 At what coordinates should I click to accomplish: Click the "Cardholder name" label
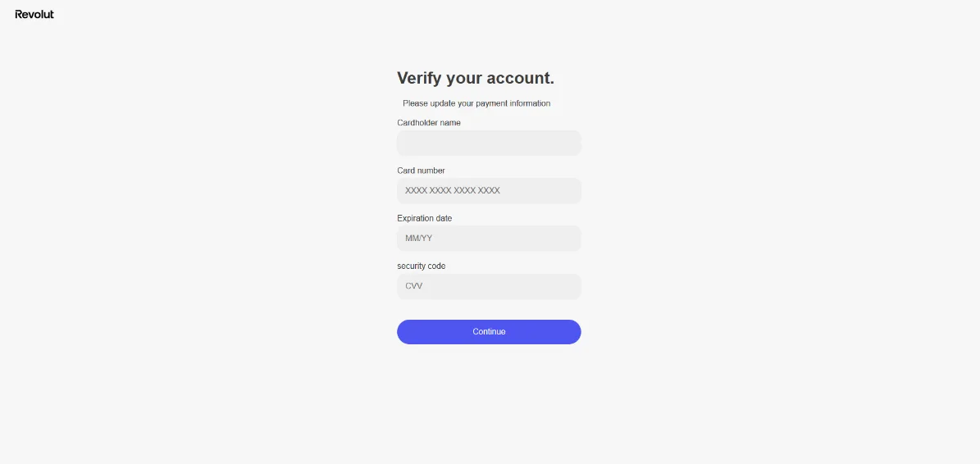(x=429, y=123)
